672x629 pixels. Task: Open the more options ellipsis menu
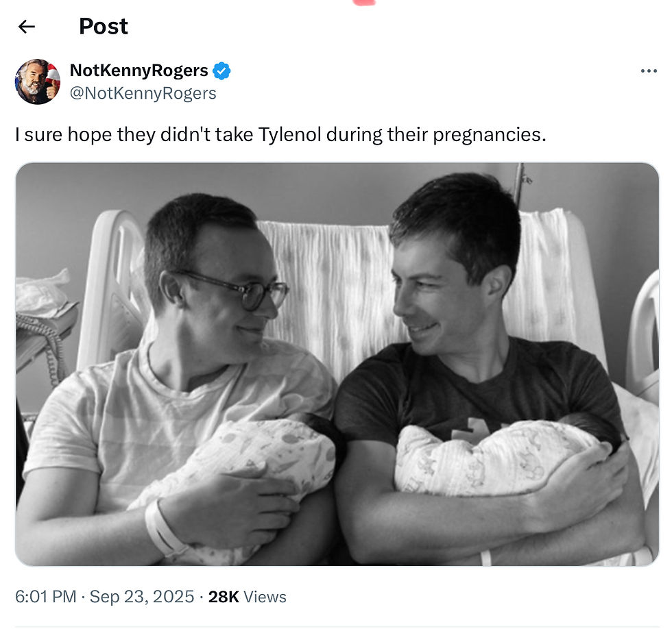coord(648,71)
